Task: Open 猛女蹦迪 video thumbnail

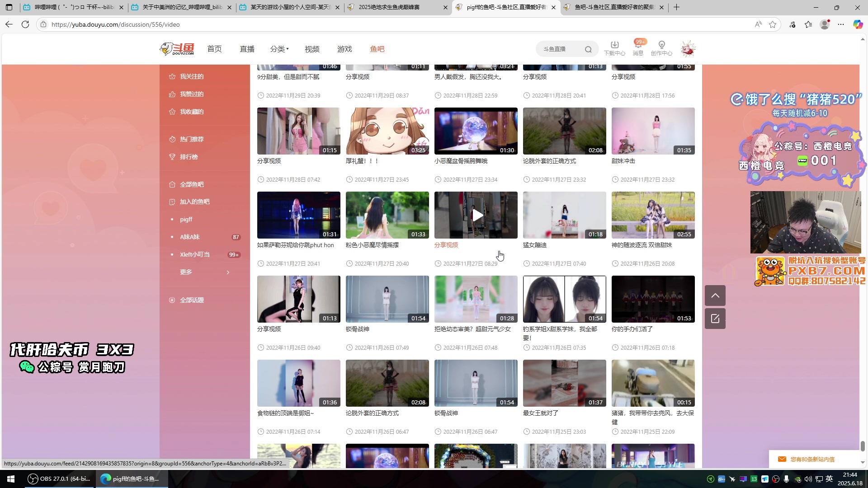Action: tap(565, 215)
